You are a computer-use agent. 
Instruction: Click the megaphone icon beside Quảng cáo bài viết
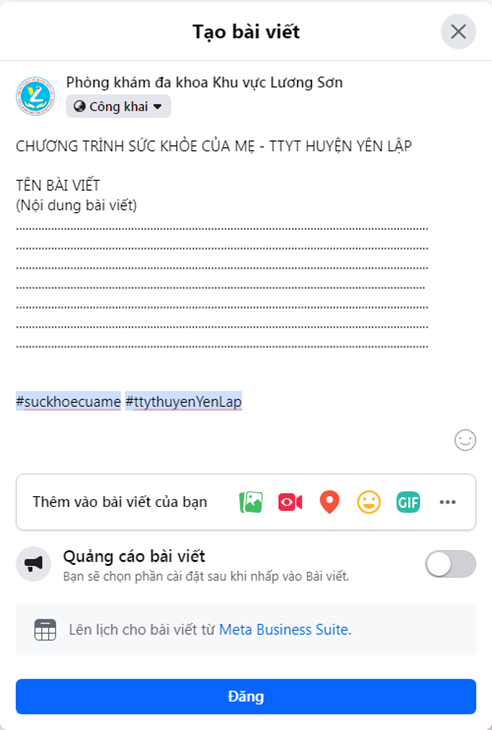(34, 564)
